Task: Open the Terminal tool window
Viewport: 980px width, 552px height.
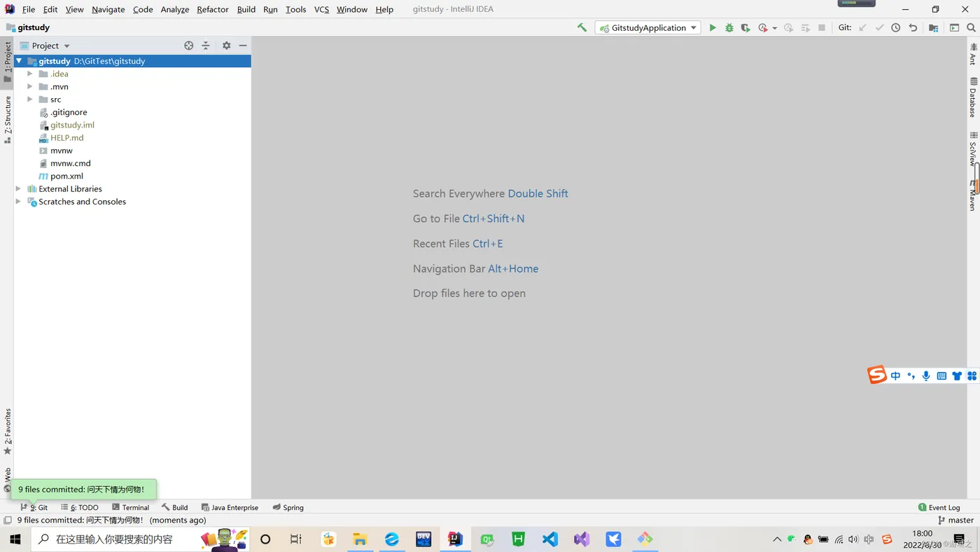Action: point(130,507)
